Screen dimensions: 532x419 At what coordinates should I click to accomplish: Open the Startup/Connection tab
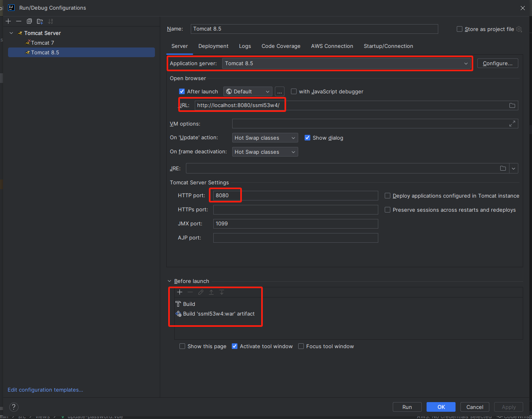tap(388, 46)
